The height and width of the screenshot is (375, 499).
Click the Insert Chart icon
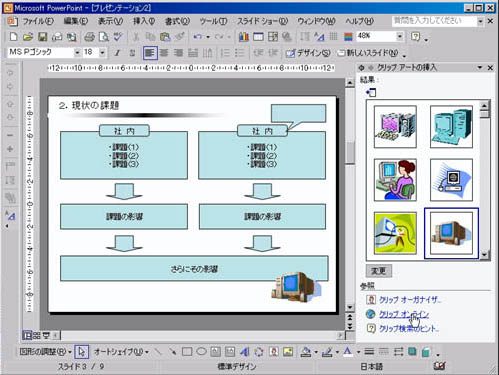[x=244, y=36]
